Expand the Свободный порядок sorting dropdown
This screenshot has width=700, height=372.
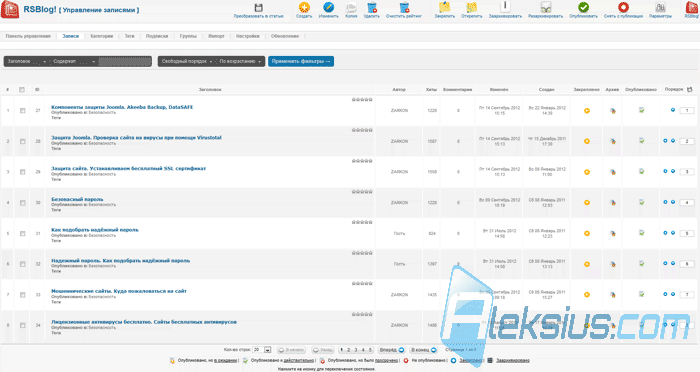[187, 61]
